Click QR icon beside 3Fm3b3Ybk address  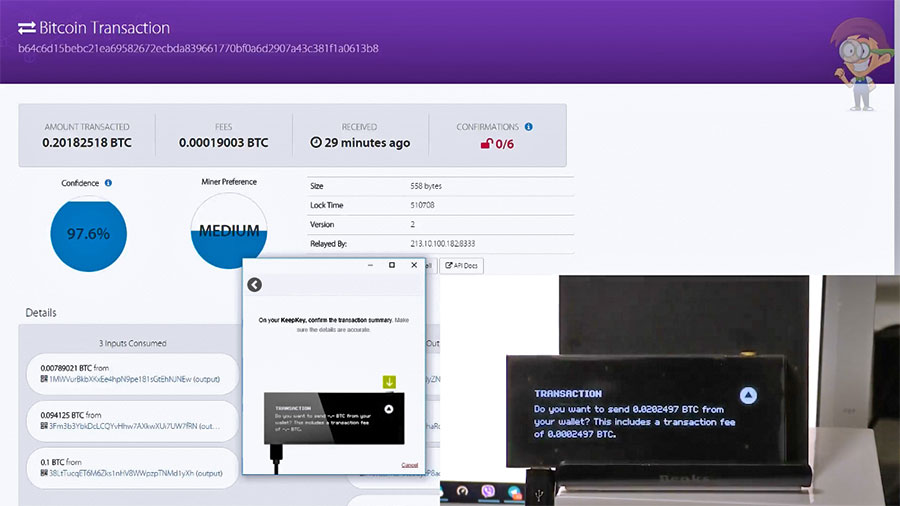pos(44,426)
